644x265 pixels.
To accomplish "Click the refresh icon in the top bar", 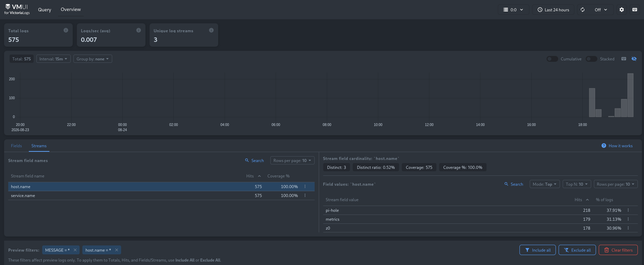I will (583, 10).
